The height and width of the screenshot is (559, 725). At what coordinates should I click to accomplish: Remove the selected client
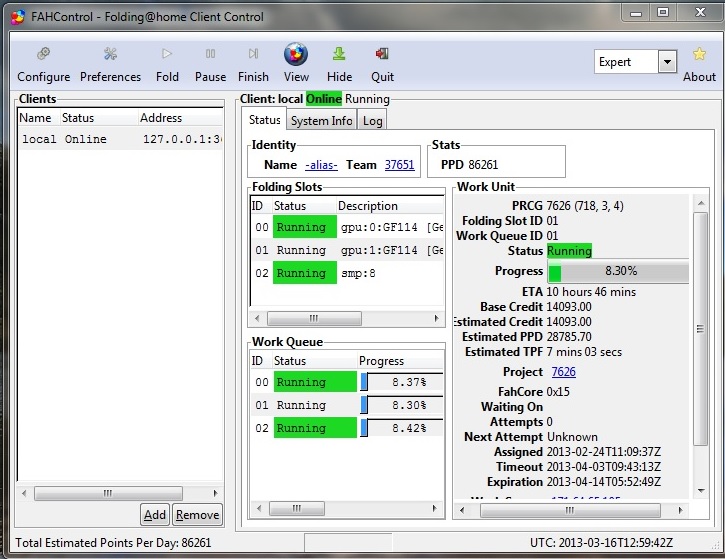[197, 515]
